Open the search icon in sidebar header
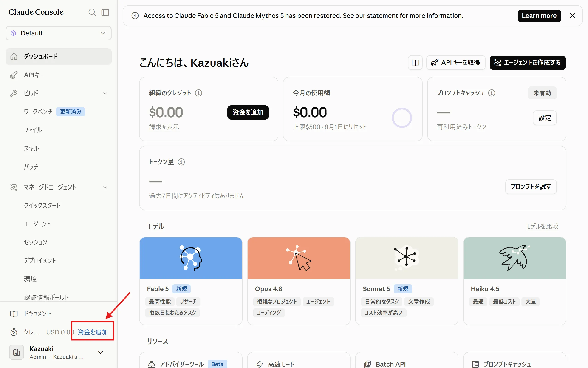Screen dimensions: 588x368 tap(92, 12)
